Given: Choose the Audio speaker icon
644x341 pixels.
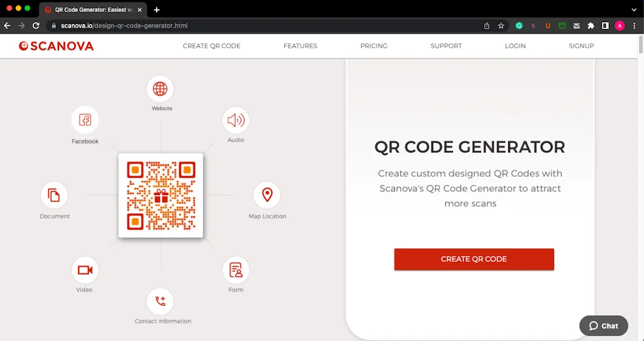Looking at the screenshot, I should coord(236,120).
